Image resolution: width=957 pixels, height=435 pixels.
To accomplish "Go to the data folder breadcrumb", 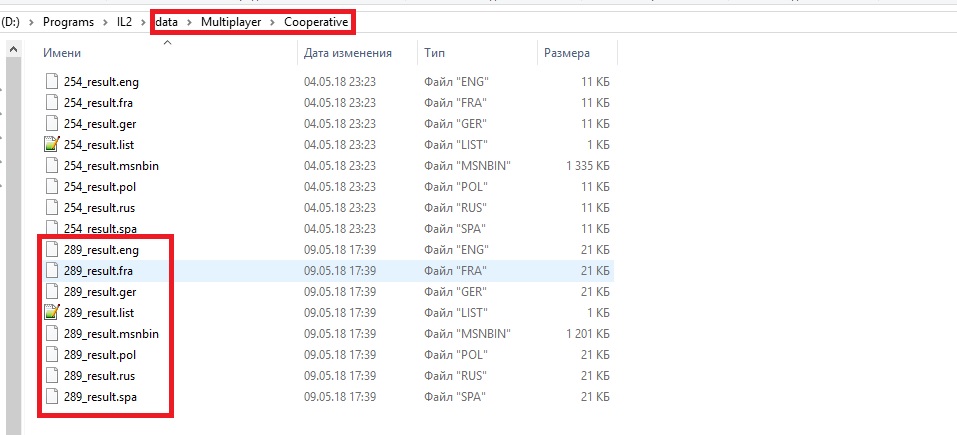I will pyautogui.click(x=167, y=23).
